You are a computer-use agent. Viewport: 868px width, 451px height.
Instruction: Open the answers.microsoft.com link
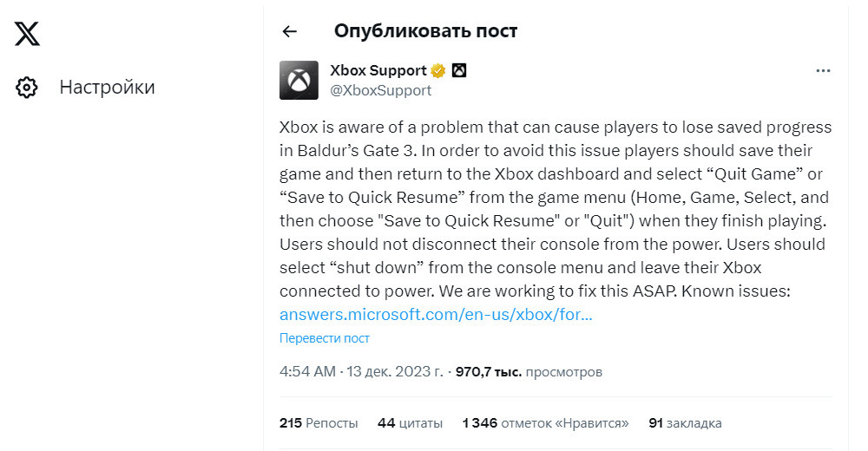[x=436, y=315]
